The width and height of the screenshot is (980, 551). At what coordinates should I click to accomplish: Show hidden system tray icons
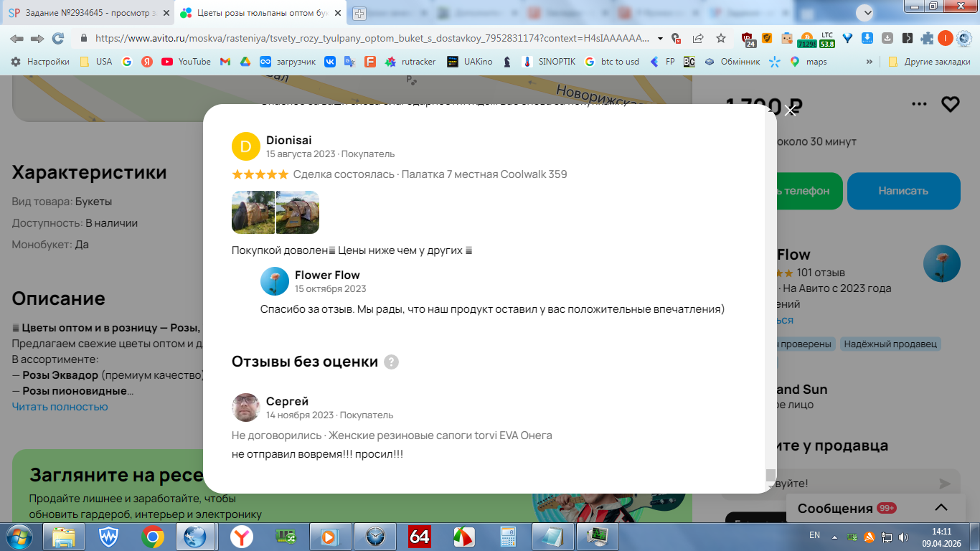[834, 536]
